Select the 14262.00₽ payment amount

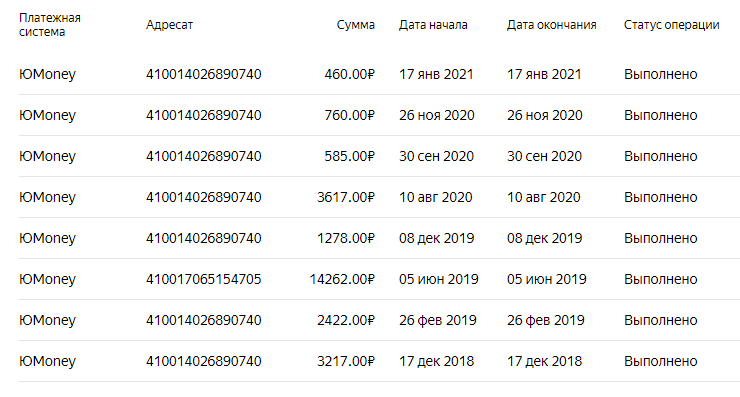[342, 279]
